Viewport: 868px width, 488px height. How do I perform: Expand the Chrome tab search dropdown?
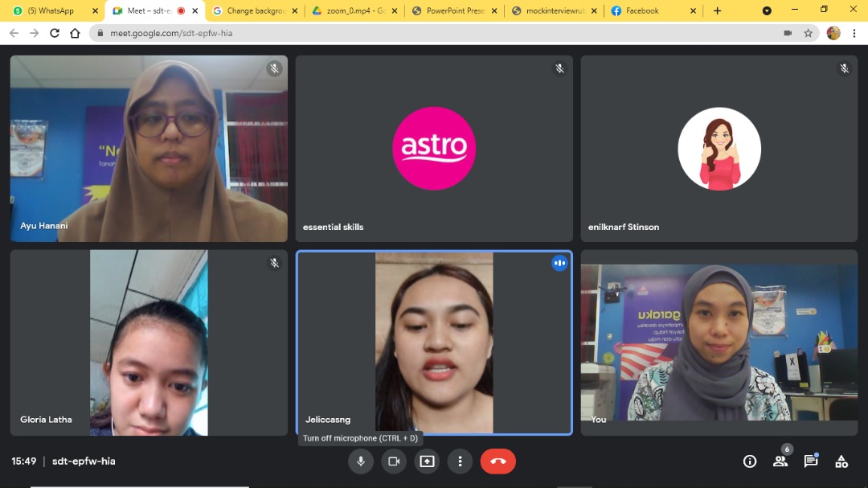pos(767,10)
